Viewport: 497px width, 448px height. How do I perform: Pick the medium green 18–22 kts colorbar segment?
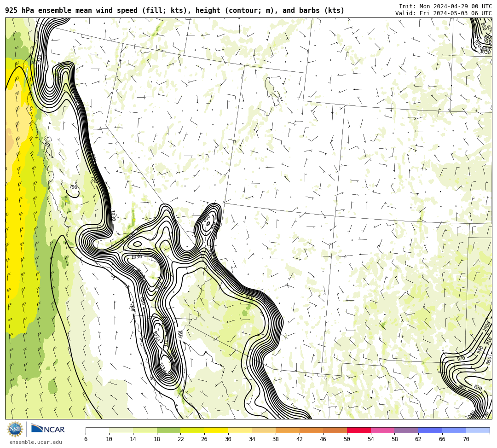point(168,430)
